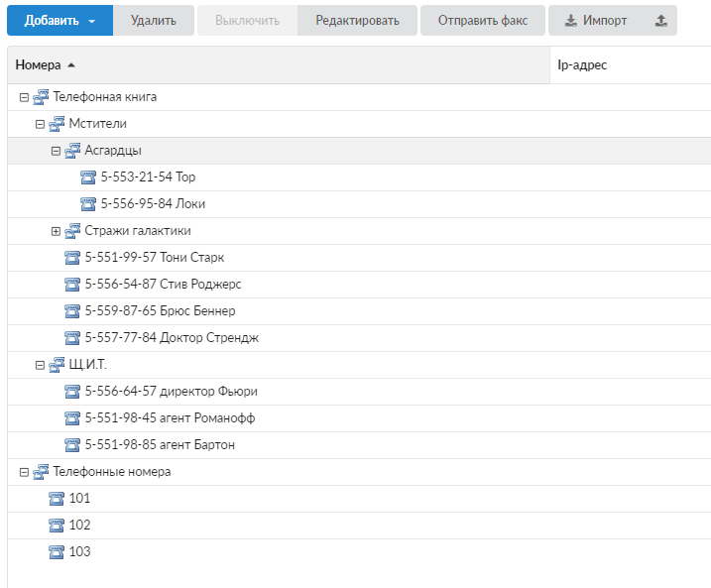Click phone icon next to Брюс Беннер

(x=72, y=311)
